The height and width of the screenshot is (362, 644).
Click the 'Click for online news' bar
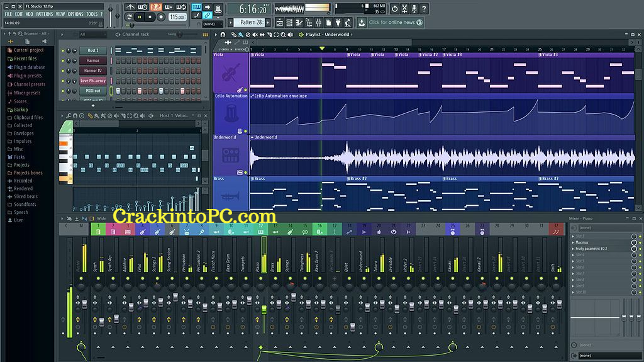395,22
